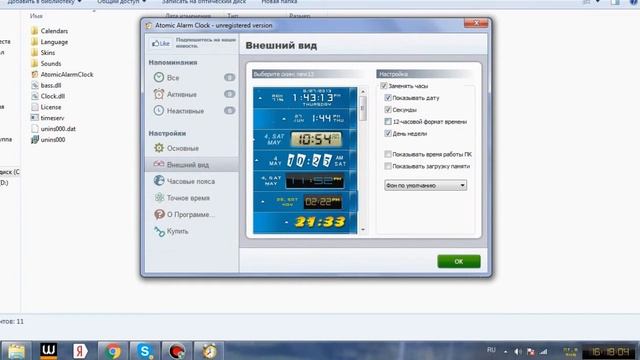Enable Показывать время работы ПК checkbox

click(x=388, y=154)
